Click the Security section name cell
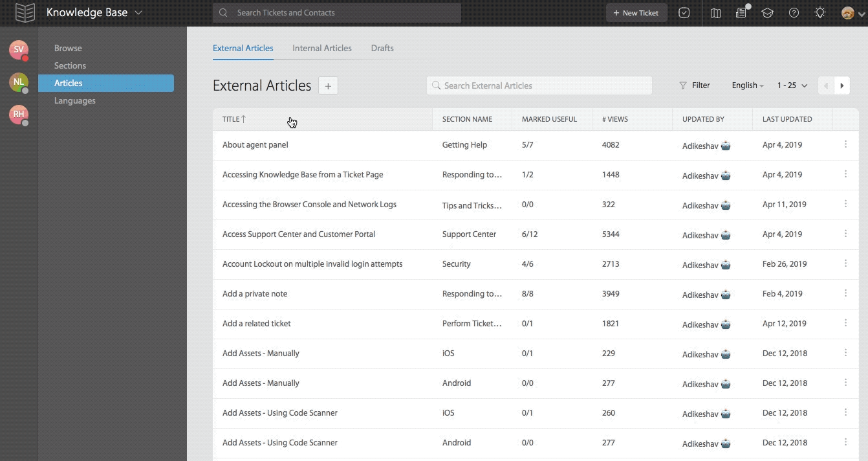This screenshot has height=461, width=868. tap(457, 264)
